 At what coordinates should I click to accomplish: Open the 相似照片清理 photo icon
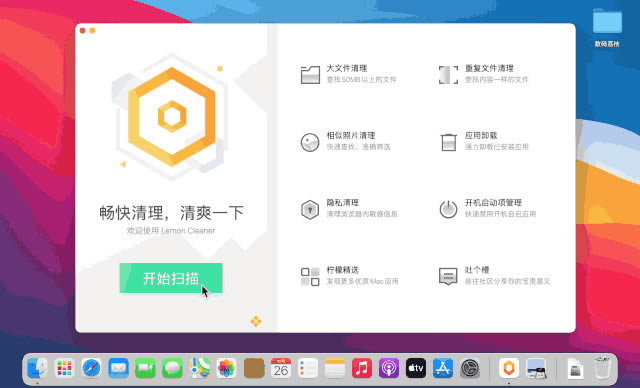(x=310, y=142)
